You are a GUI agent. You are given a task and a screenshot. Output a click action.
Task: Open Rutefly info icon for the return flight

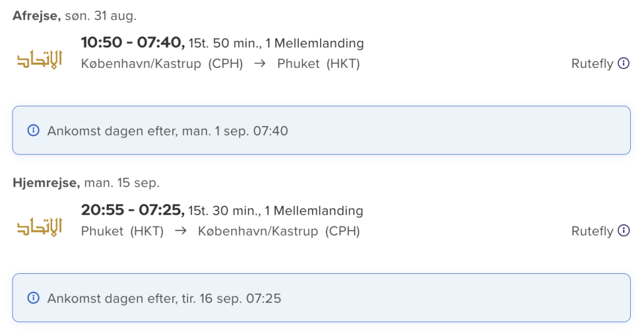click(x=623, y=230)
